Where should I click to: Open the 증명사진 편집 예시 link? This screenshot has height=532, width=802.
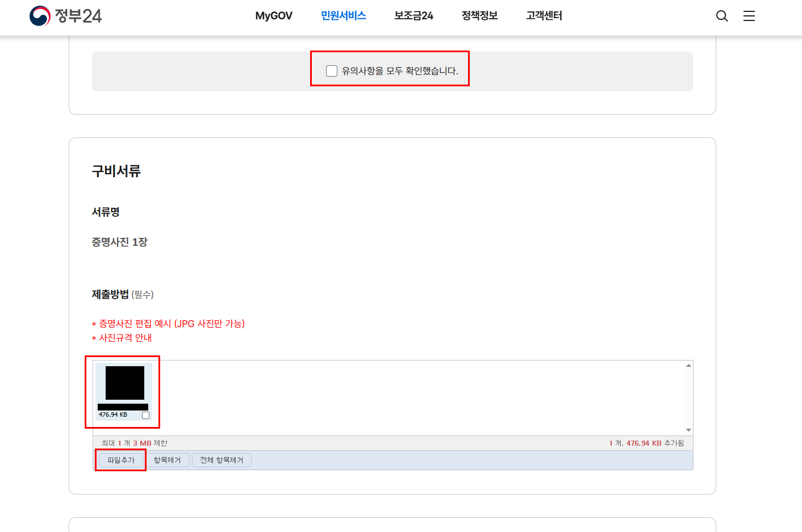(172, 324)
